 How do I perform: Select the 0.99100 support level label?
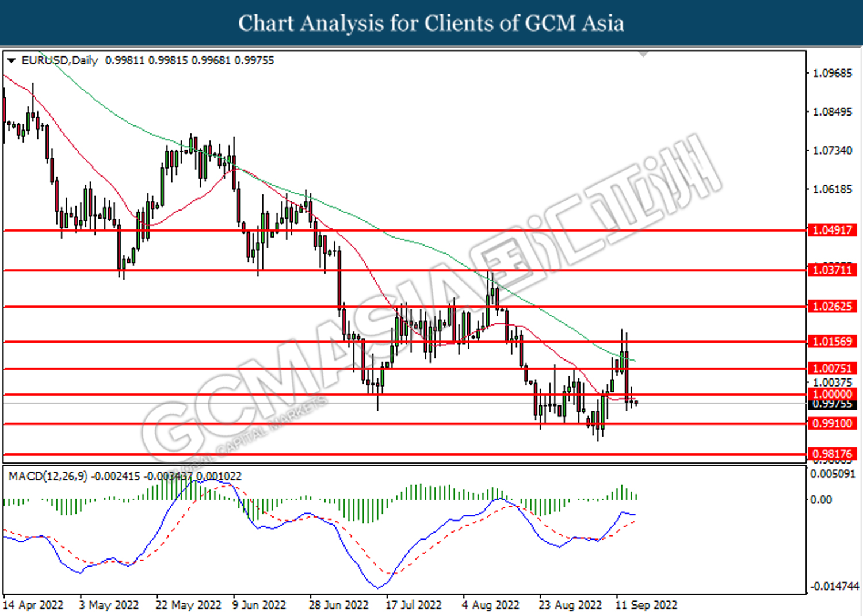point(832,423)
